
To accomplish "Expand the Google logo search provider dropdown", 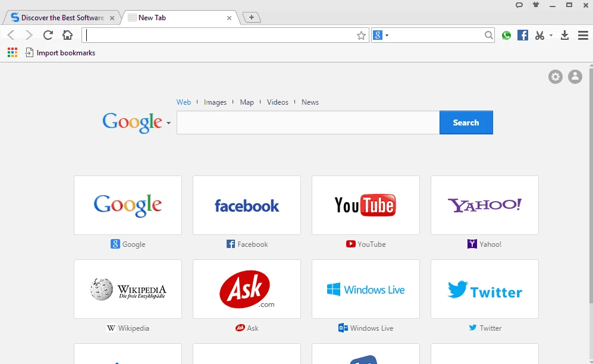I will point(168,123).
